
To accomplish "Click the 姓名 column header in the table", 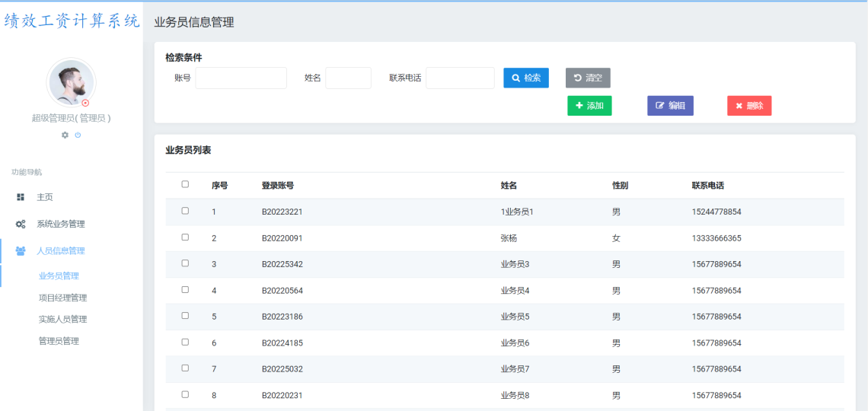I will (509, 186).
